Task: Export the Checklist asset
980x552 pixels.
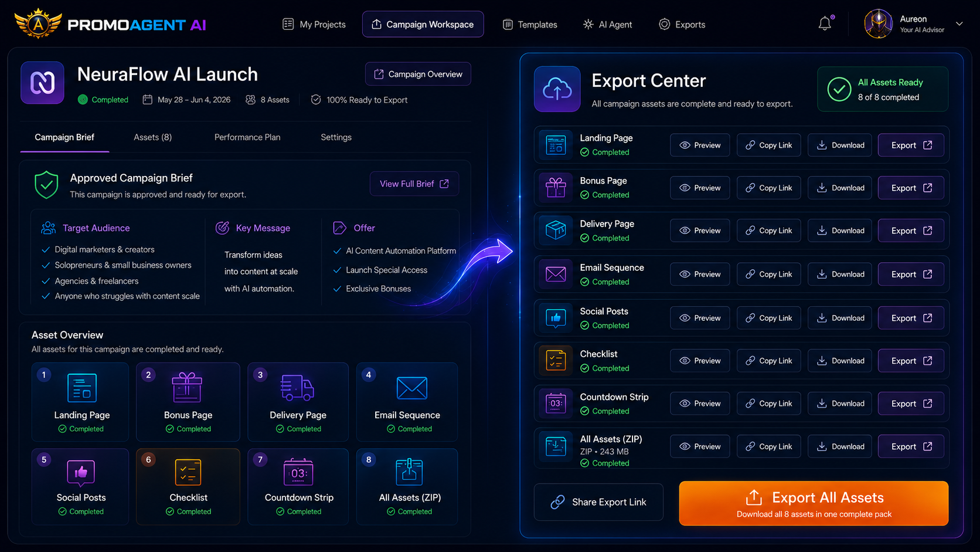Action: 911,361
